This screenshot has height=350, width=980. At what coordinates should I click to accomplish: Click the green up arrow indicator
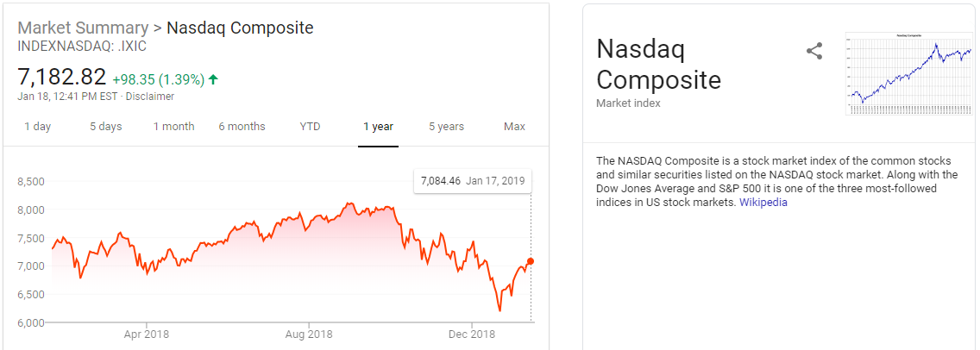[x=213, y=79]
